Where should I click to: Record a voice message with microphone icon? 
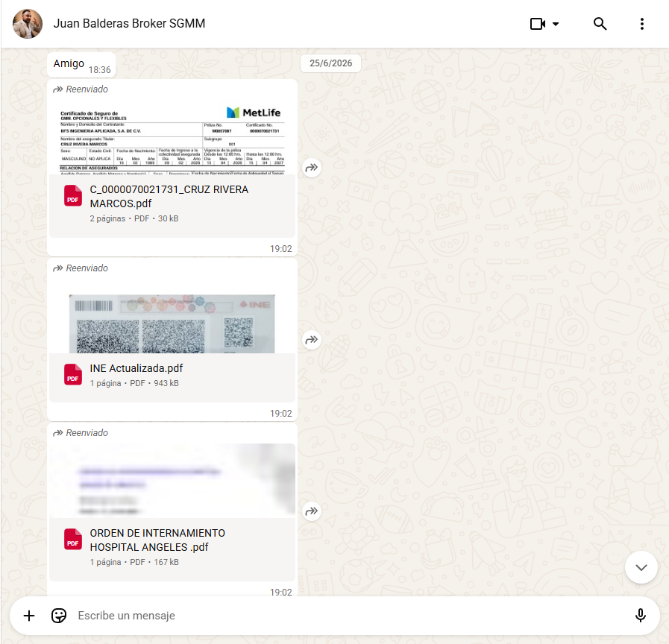(640, 616)
